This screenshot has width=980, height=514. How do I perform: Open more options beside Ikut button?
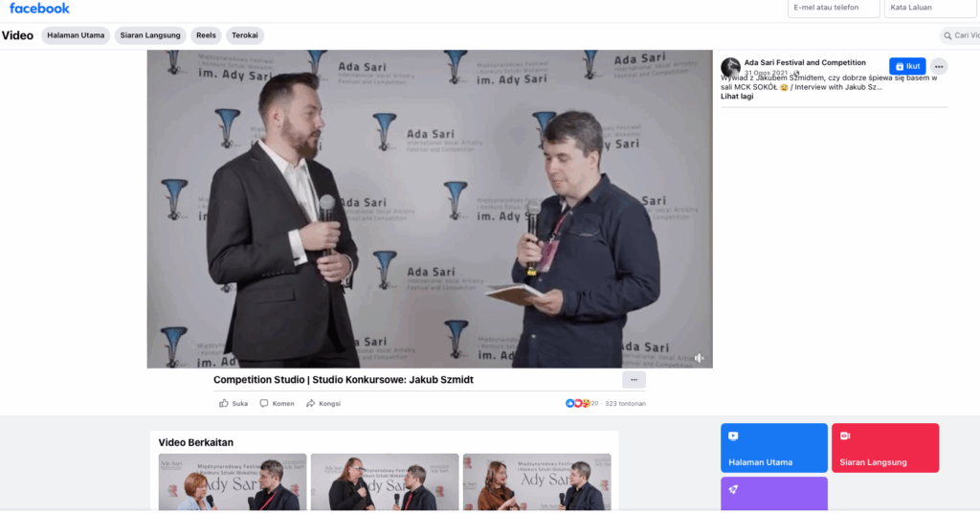click(939, 66)
